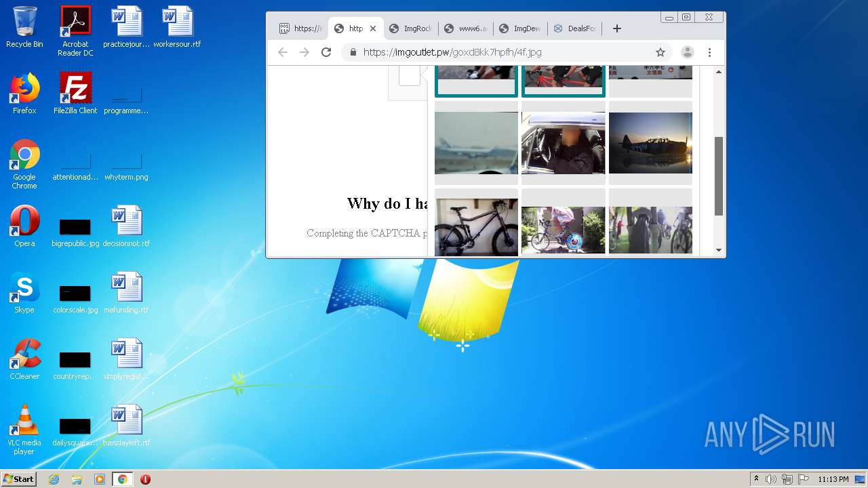Open workersour.rtf file icon
Image resolution: width=868 pixels, height=488 pixels.
177,27
